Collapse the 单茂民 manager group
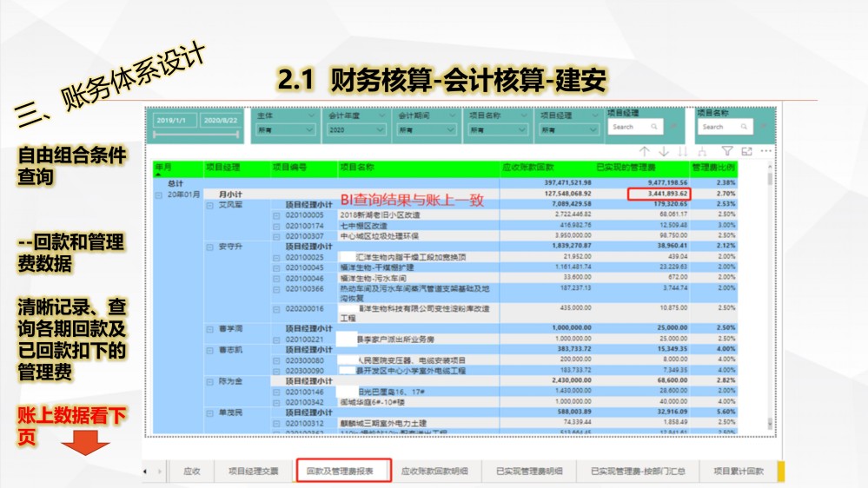 coord(209,413)
